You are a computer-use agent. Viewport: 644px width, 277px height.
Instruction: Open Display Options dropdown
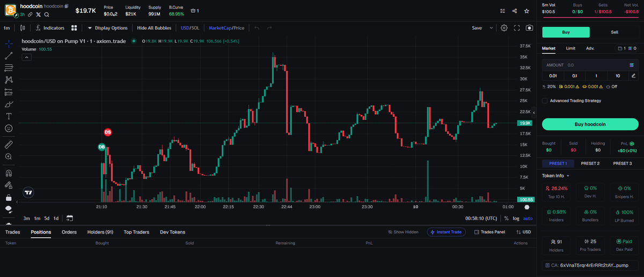click(x=109, y=27)
